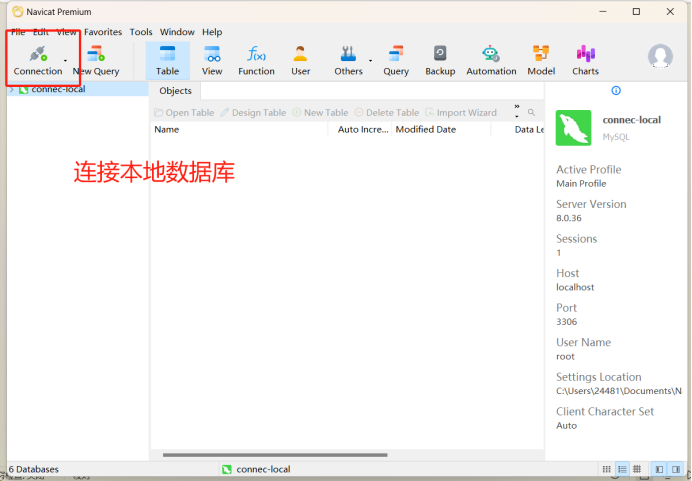Click the User toolbar icon

(301, 60)
